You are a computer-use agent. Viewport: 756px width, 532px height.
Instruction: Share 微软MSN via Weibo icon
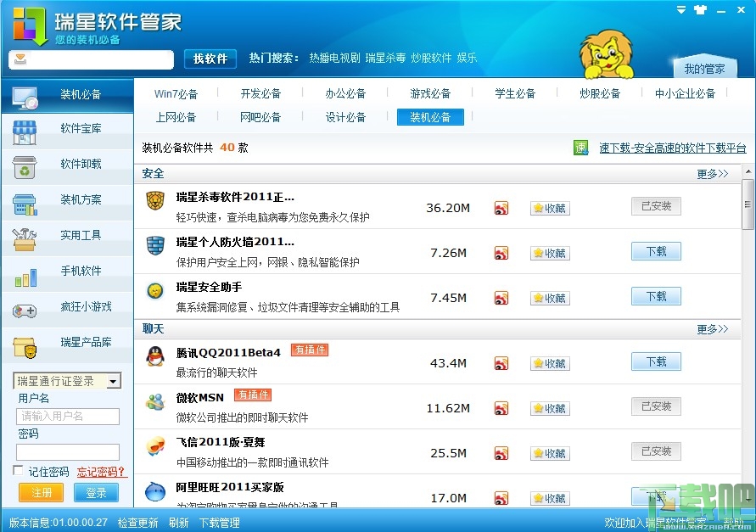501,408
